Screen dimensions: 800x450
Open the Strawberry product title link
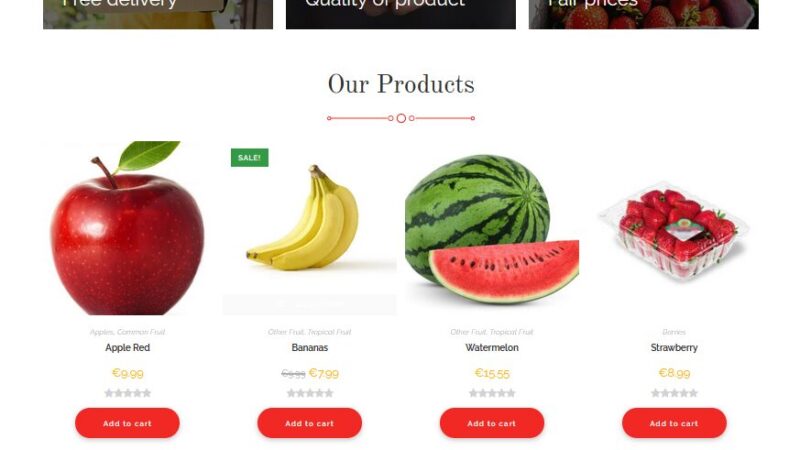click(674, 347)
